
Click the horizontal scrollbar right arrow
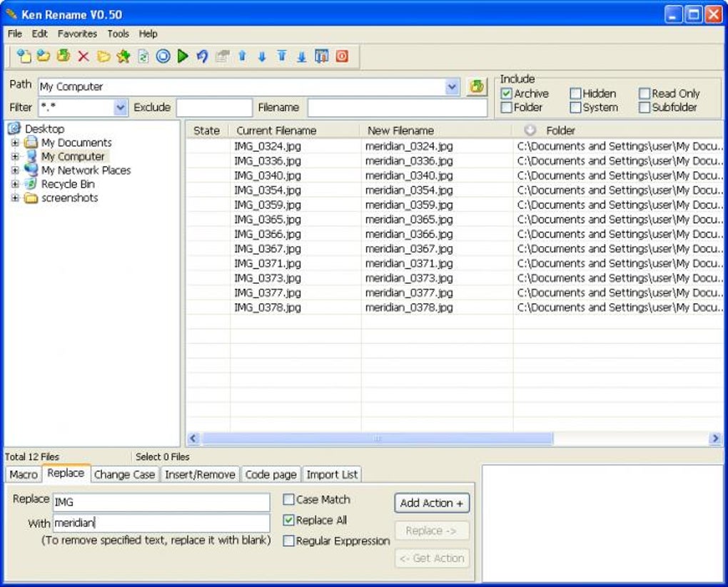pyautogui.click(x=715, y=439)
